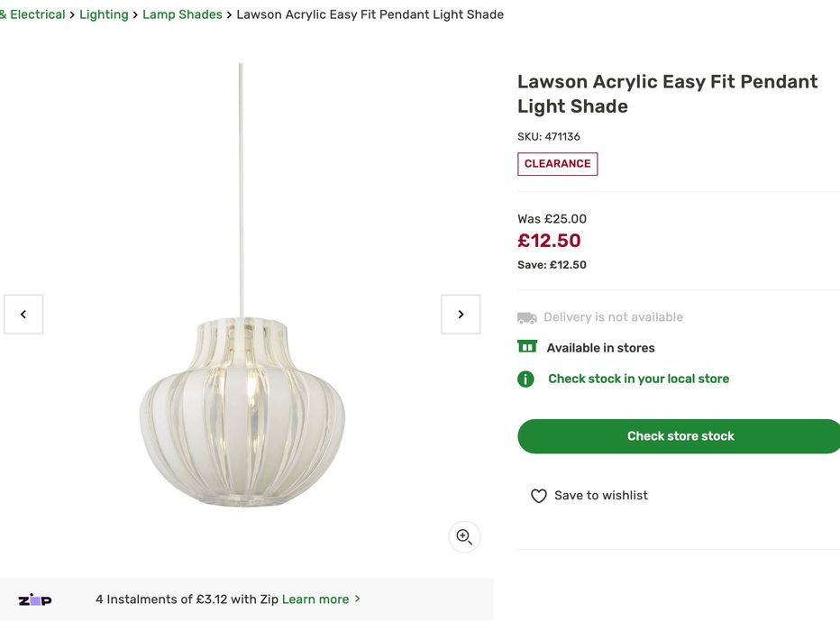Click the heart wishlist icon
Viewport: 840px width, 631px height.
click(539, 496)
